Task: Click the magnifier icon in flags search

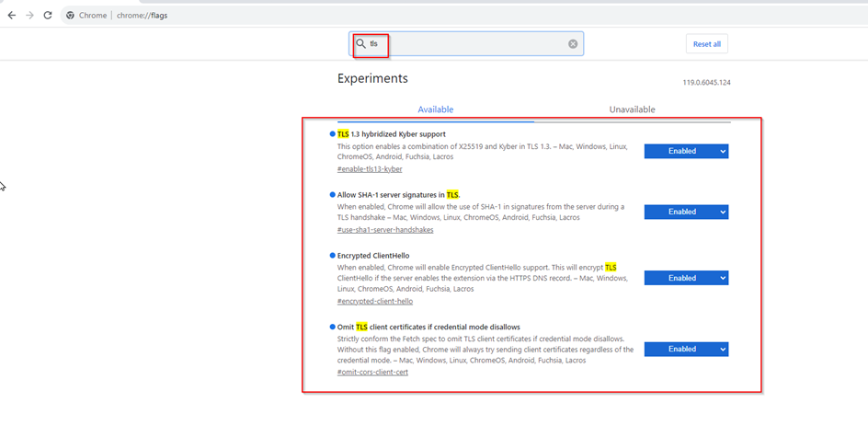Action: click(360, 44)
